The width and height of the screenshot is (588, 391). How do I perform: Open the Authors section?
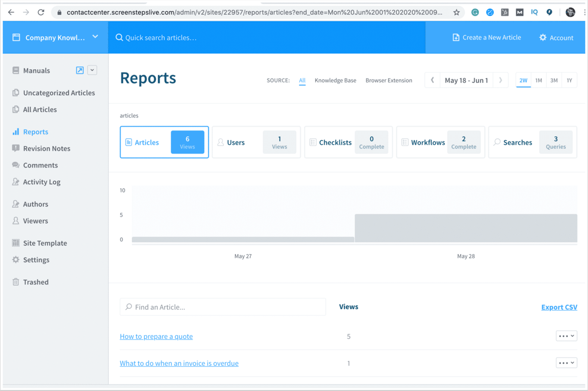coord(37,204)
